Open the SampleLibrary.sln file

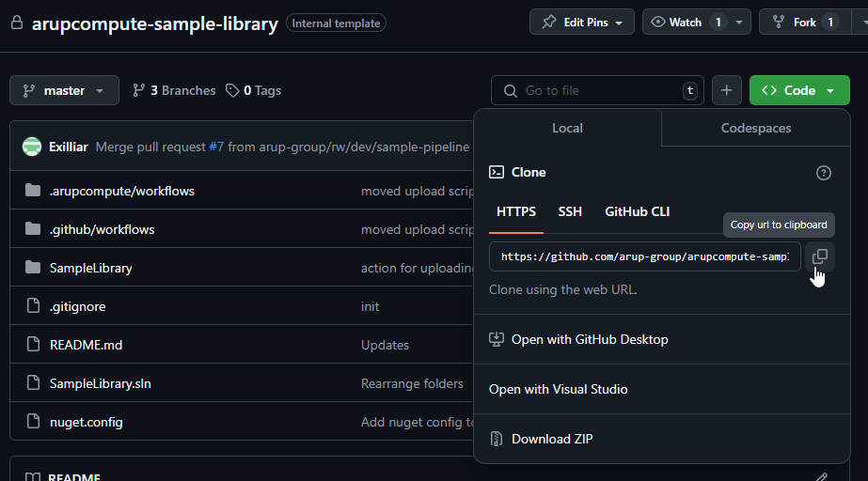tap(101, 382)
